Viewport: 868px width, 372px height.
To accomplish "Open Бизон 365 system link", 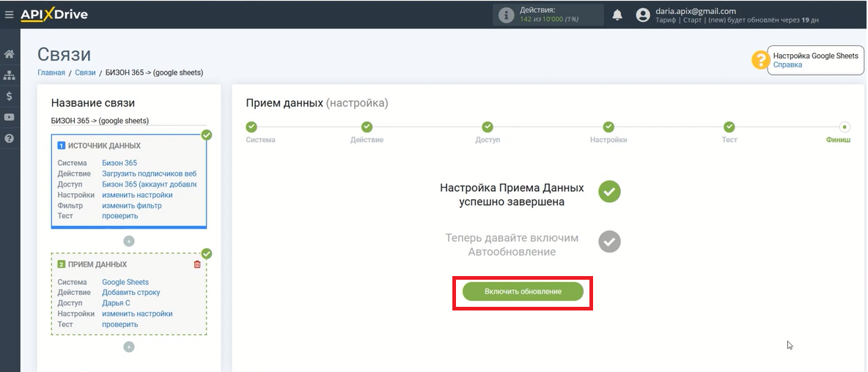I will 119,163.
